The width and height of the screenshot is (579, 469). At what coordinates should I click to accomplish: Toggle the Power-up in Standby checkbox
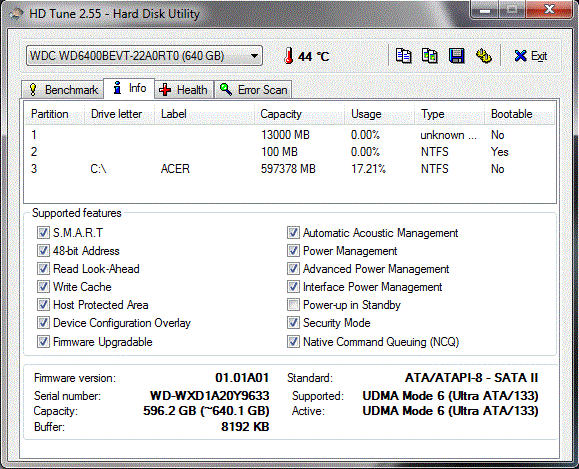click(293, 305)
